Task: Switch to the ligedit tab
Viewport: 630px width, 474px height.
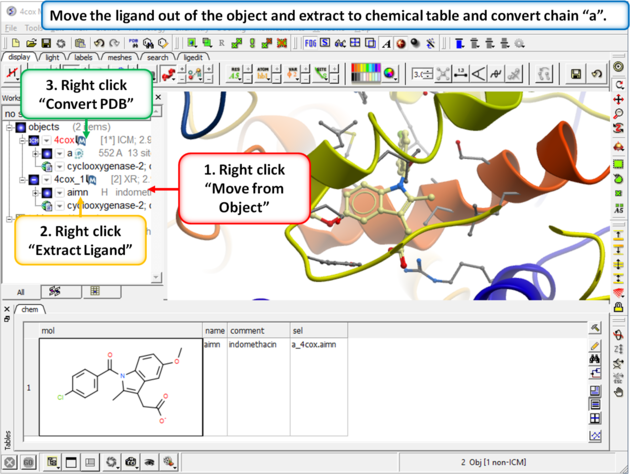Action: click(193, 58)
